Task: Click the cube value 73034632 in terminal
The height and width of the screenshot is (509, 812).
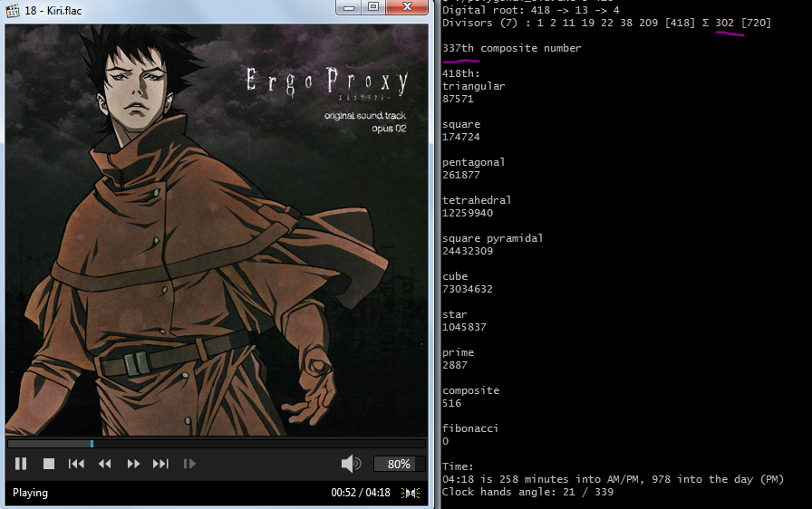Action: coord(468,289)
